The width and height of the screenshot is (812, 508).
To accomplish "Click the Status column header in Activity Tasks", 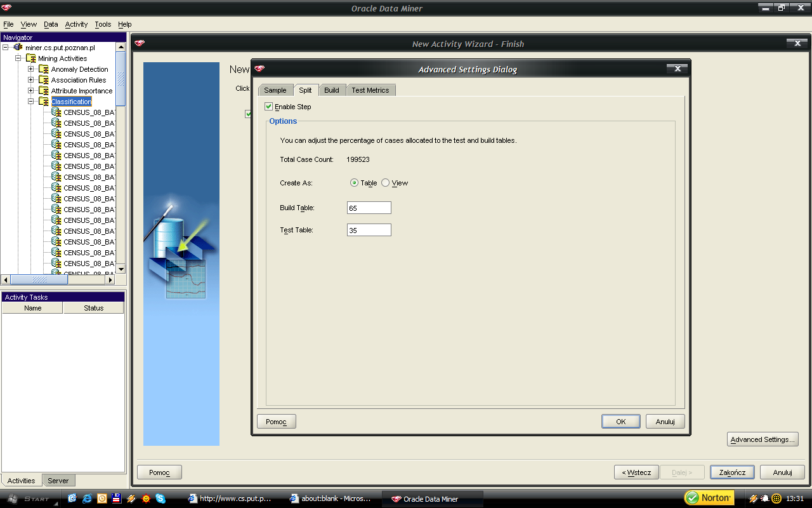I will (x=94, y=308).
